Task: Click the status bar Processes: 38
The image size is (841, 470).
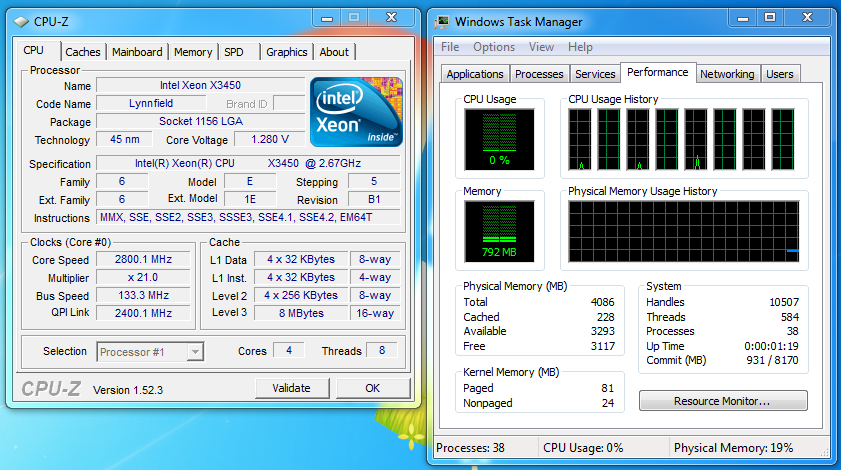Action: click(470, 448)
